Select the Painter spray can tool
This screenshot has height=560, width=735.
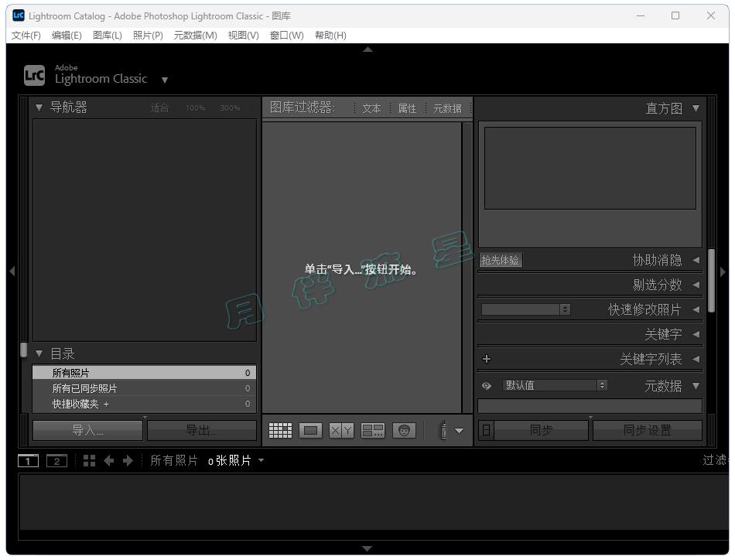[443, 431]
